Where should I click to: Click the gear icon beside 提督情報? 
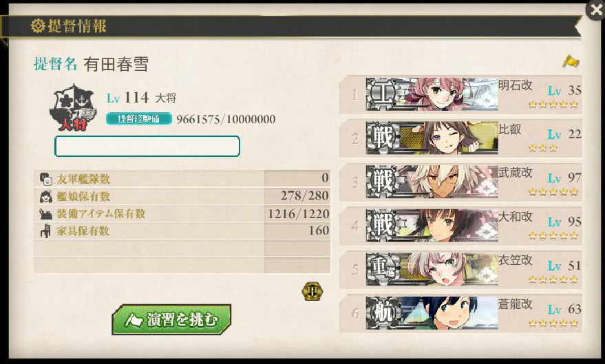(38, 26)
